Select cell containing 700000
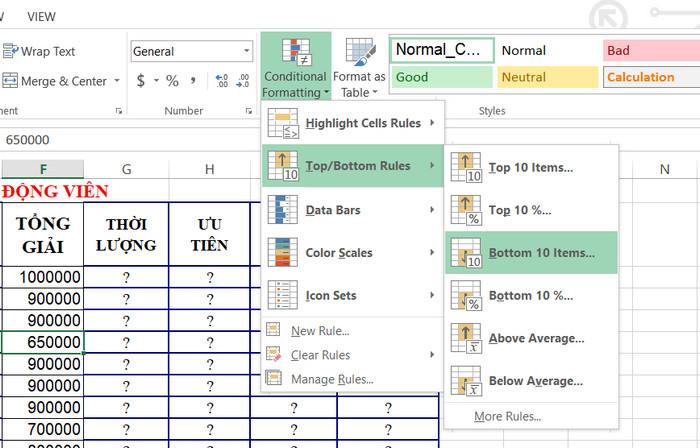The width and height of the screenshot is (700, 448). pyautogui.click(x=43, y=429)
